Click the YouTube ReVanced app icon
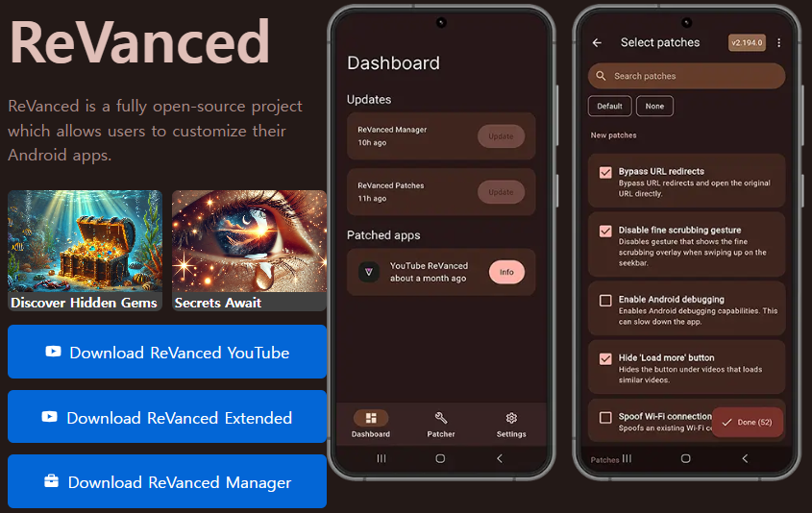The image size is (812, 513). [x=369, y=272]
